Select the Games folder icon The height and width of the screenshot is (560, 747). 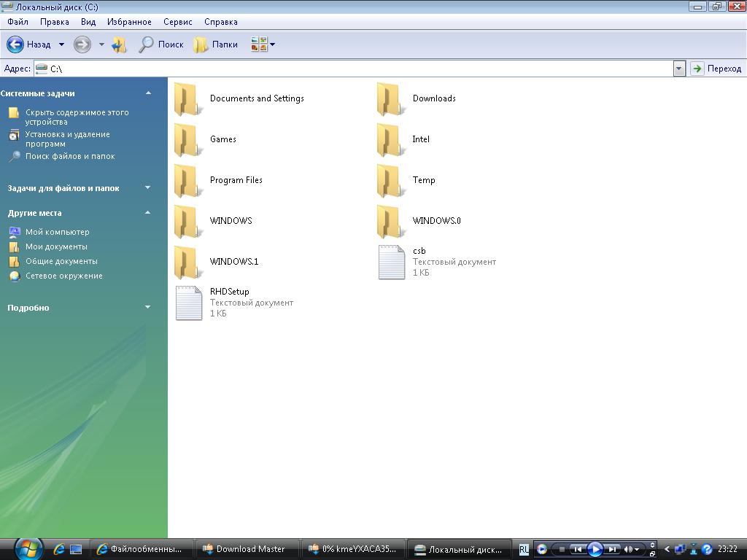click(187, 140)
